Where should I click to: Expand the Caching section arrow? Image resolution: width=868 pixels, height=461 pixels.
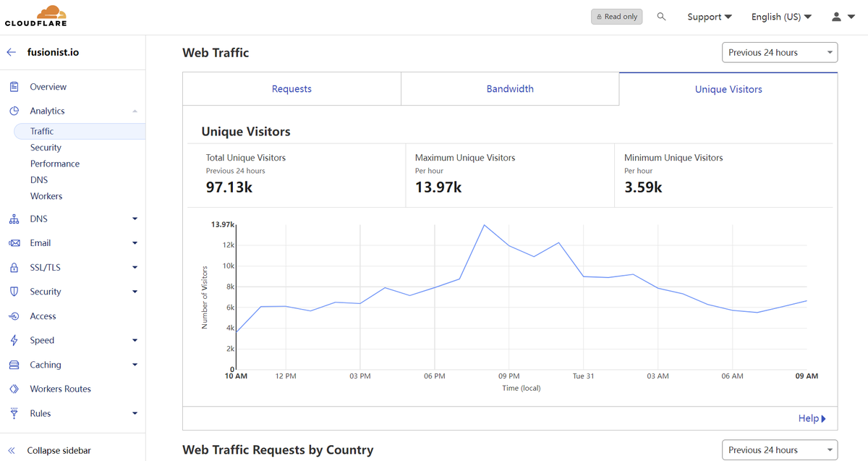pos(135,365)
